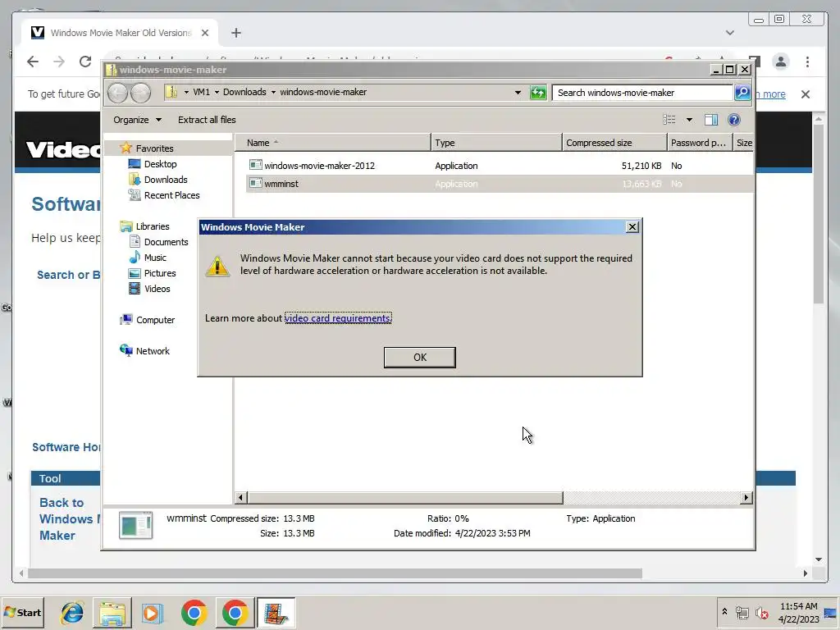Sort by Compressed size column header

coord(614,143)
